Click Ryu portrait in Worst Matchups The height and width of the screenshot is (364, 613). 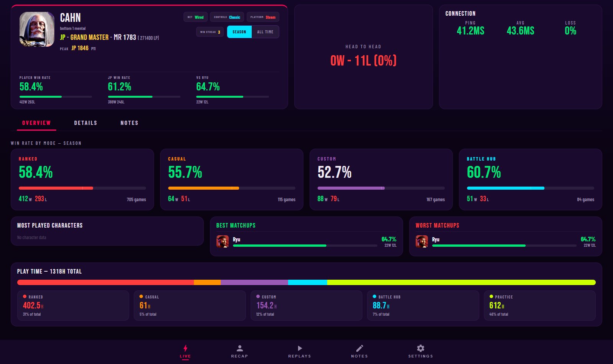click(x=422, y=241)
